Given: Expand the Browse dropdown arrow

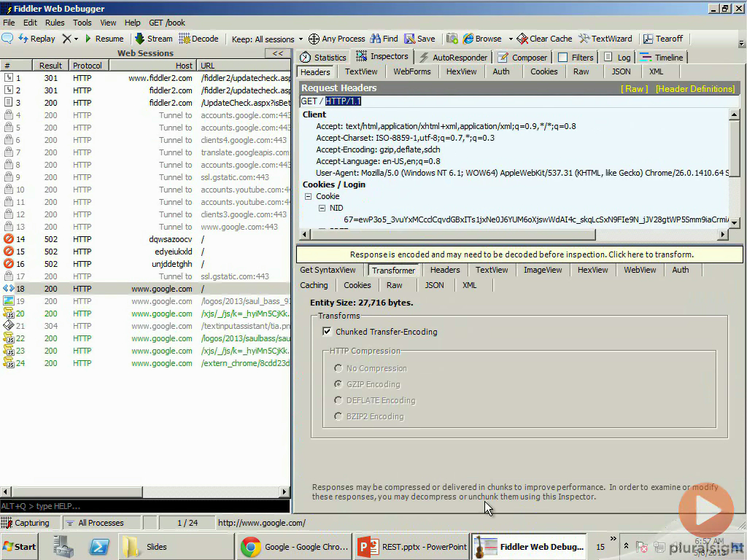Looking at the screenshot, I should click(511, 39).
